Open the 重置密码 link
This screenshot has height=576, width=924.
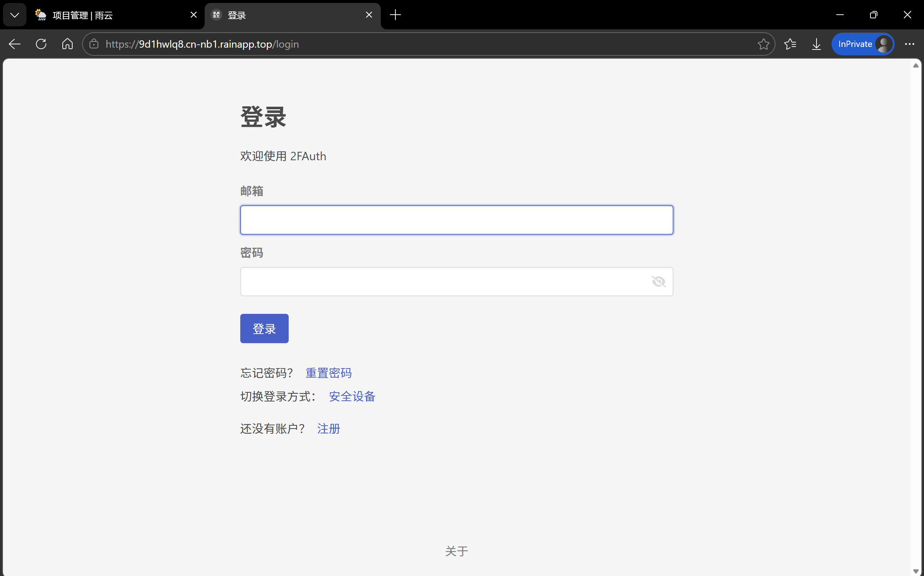click(x=328, y=373)
